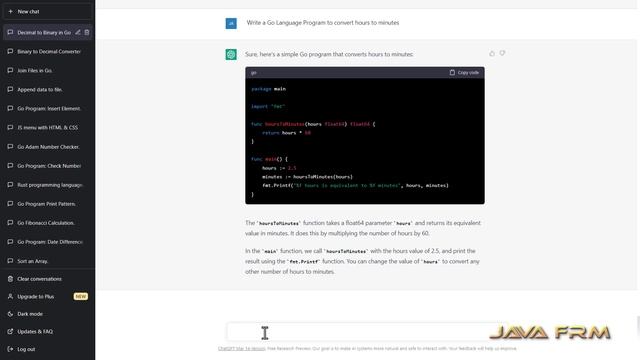The width and height of the screenshot is (640, 360).
Task: Click the plus icon beside New chat
Action: [10, 11]
